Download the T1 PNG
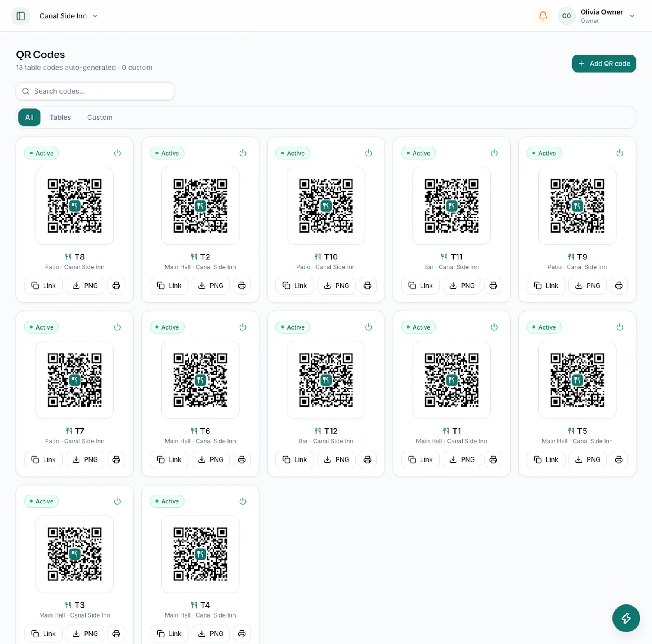Image resolution: width=652 pixels, height=644 pixels. tap(462, 459)
